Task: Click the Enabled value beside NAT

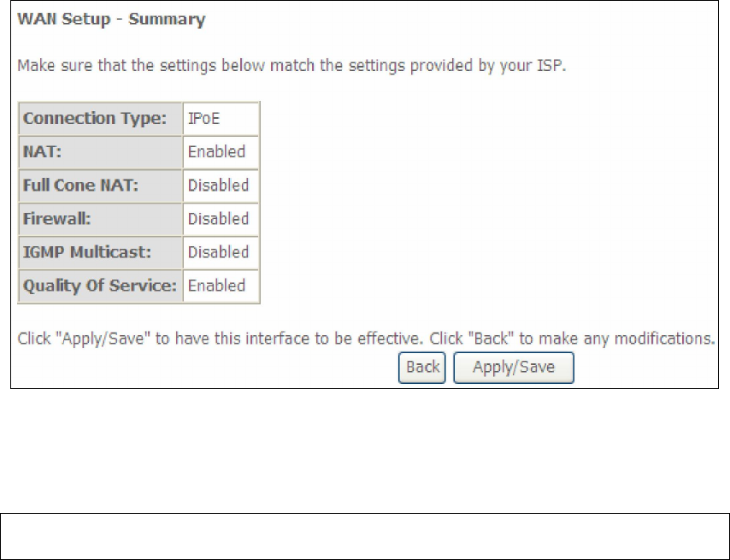Action: (216, 152)
